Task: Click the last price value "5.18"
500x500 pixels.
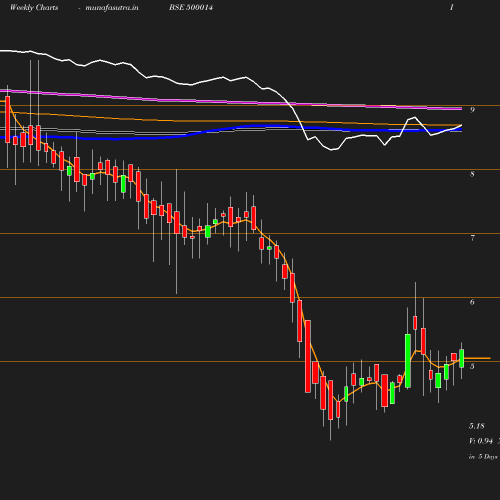Action: pyautogui.click(x=477, y=426)
